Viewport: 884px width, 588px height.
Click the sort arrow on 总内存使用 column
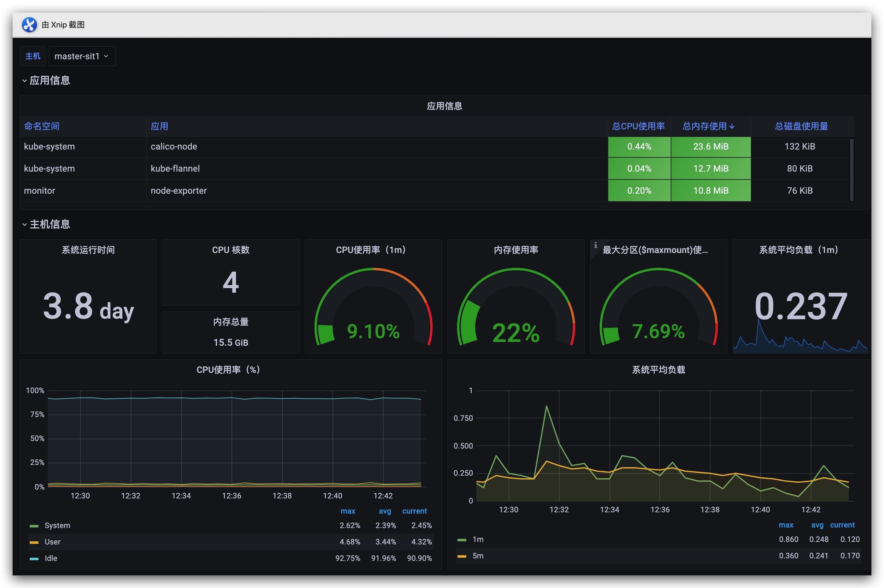732,126
